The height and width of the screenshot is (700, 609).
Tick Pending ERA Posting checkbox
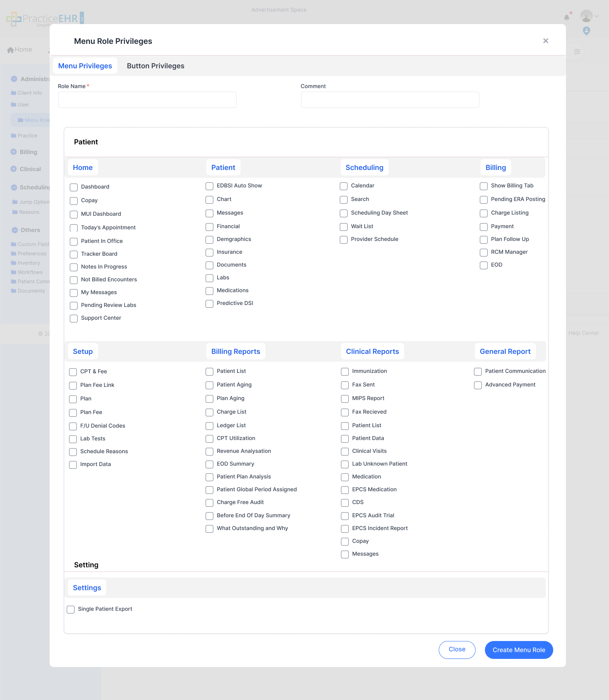[x=484, y=200]
